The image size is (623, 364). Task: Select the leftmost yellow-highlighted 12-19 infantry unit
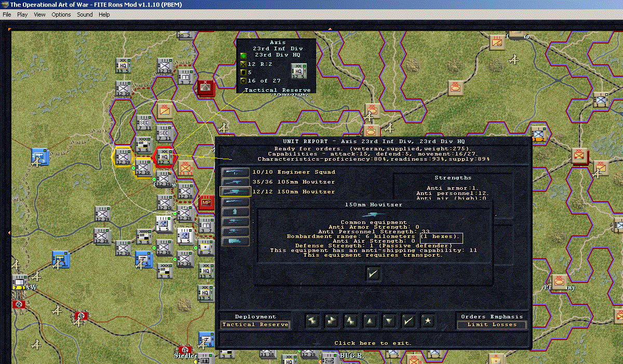(x=124, y=157)
